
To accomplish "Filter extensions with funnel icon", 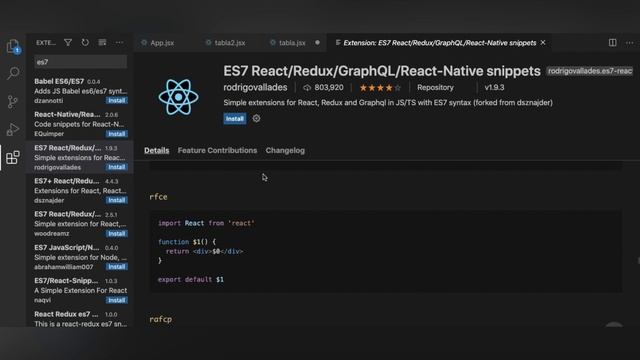I will tap(68, 42).
